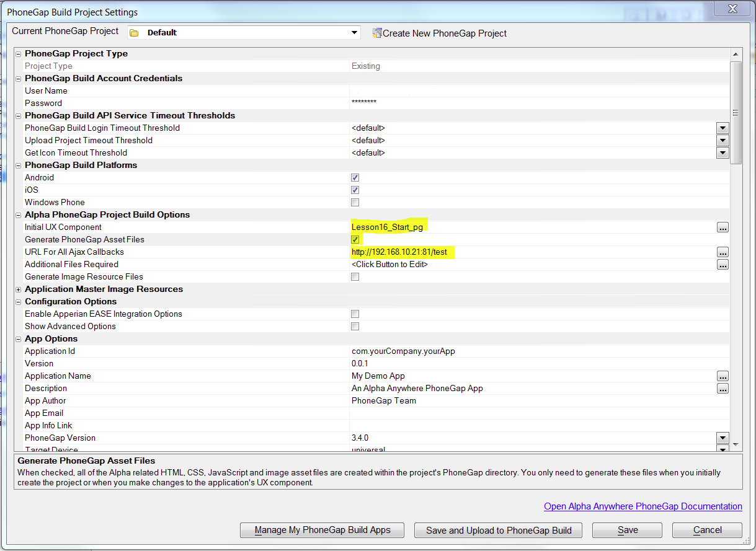This screenshot has height=551, width=756.
Task: Click Create New PhoneGap Project link text
Action: 445,33
